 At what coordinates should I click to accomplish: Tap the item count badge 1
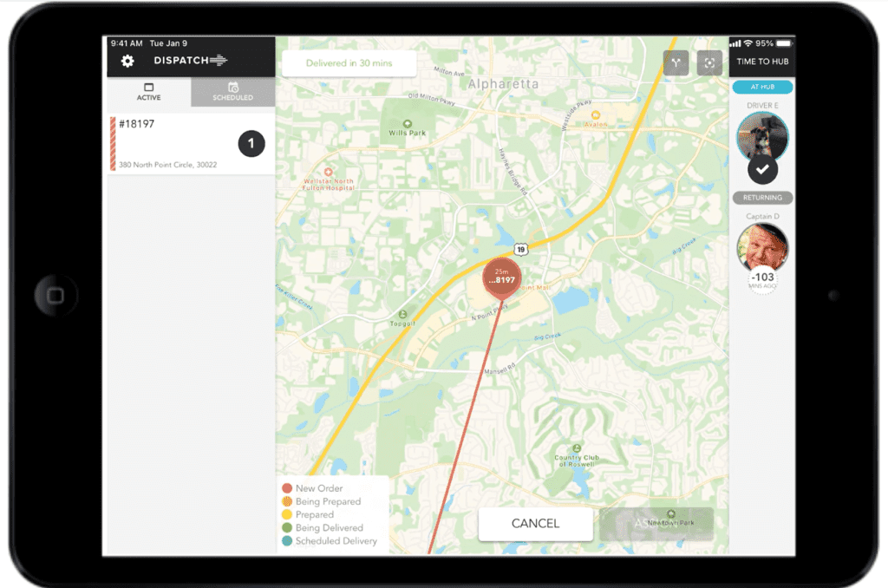(251, 144)
